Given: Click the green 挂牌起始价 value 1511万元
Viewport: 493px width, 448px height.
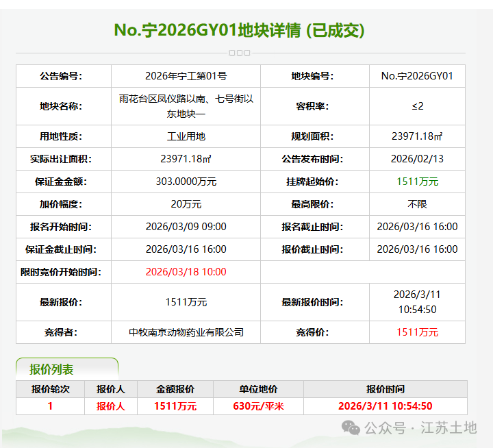Looking at the screenshot, I should point(417,182).
